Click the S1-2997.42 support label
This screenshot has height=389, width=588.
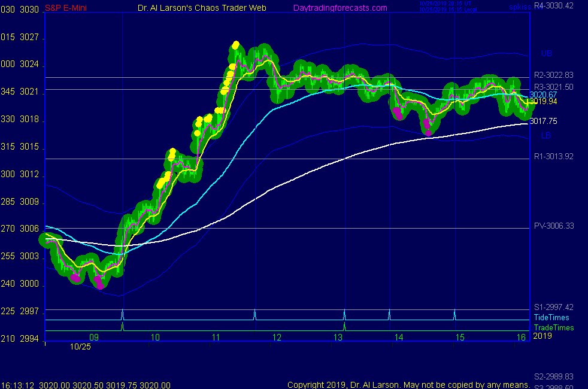(553, 307)
